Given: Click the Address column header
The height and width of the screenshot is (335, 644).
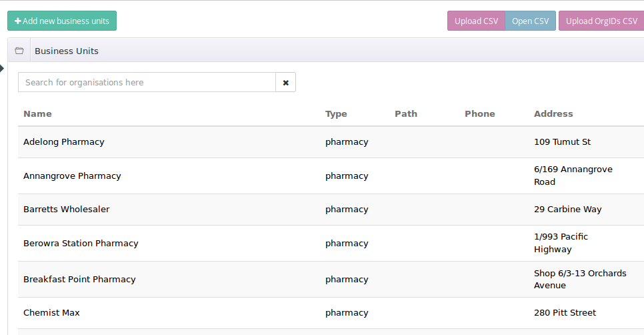Looking at the screenshot, I should pos(553,114).
